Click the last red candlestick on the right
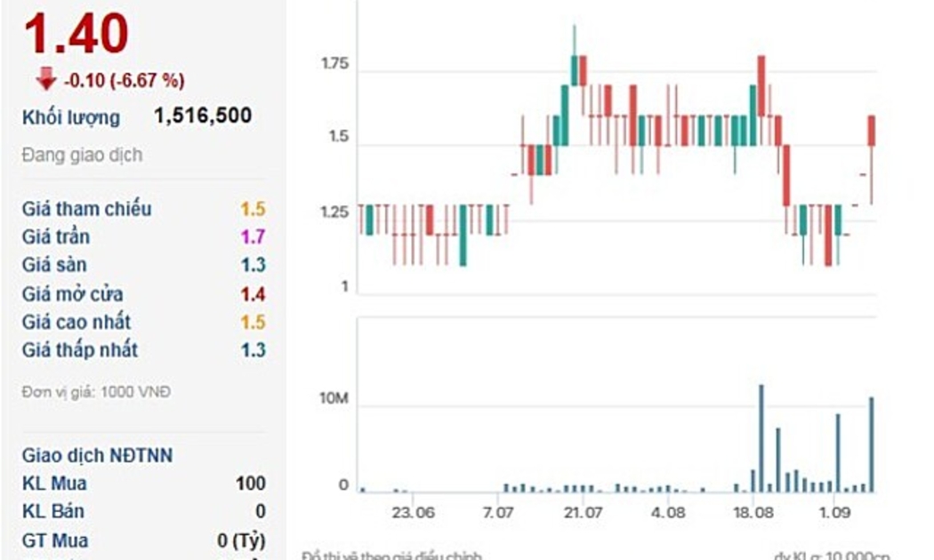934x560 pixels. click(872, 131)
